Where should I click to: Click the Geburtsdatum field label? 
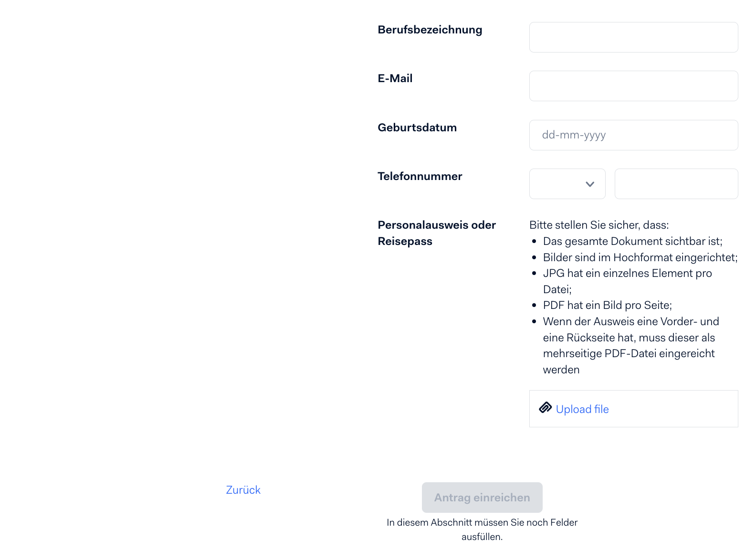pyautogui.click(x=417, y=127)
